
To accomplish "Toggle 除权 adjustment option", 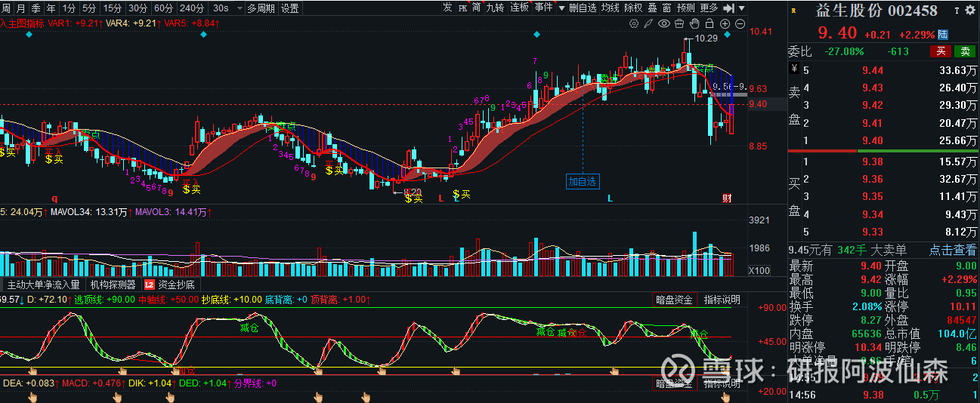I will pyautogui.click(x=634, y=8).
